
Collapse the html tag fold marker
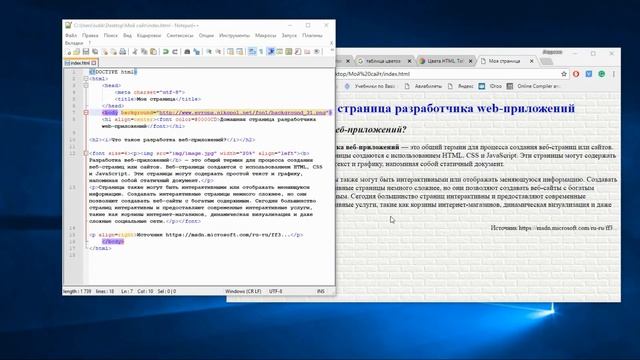(86, 79)
